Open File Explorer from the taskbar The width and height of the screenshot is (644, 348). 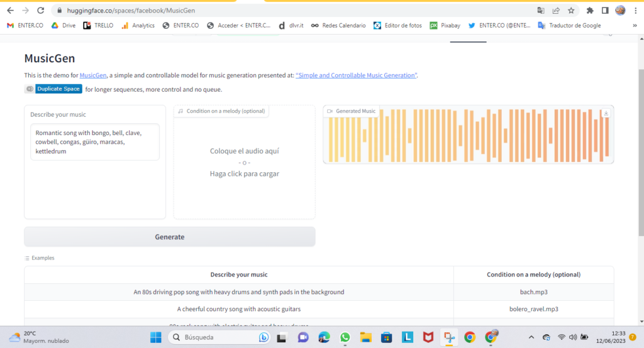[x=365, y=337]
